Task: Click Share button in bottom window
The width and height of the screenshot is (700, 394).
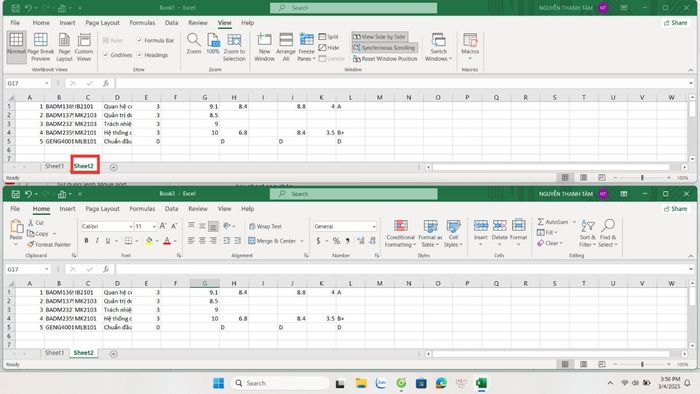Action: 675,209
